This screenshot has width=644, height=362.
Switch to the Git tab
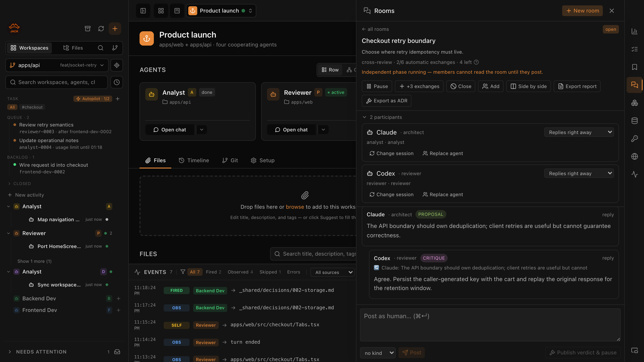click(x=230, y=160)
